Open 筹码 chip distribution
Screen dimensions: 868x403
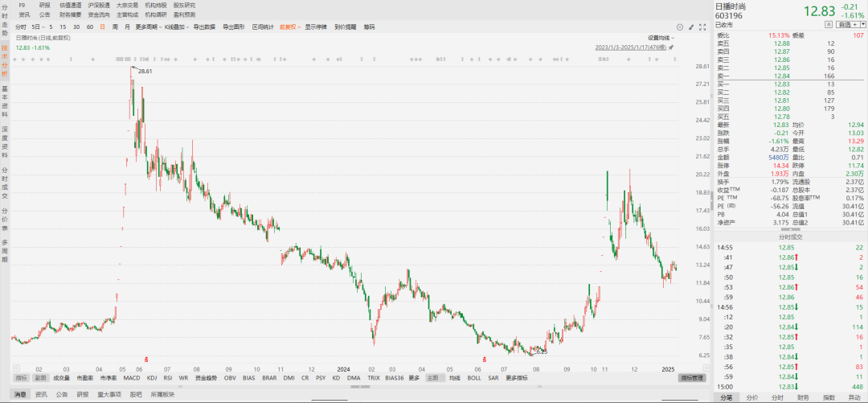369,27
